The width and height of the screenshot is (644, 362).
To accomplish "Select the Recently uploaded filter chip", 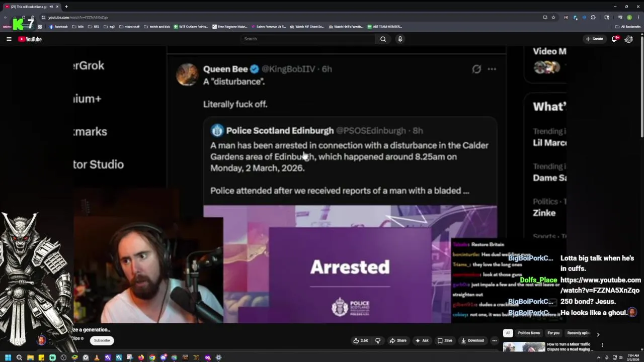I will pyautogui.click(x=578, y=333).
